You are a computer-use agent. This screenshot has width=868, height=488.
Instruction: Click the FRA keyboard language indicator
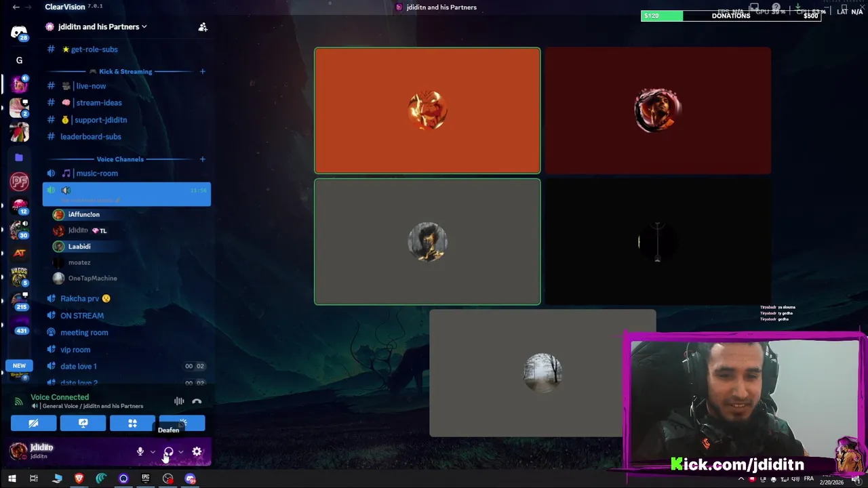(808, 479)
